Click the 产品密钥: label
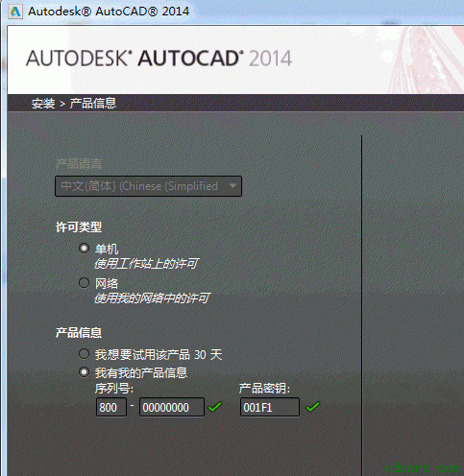Screen dimensions: 464x476 click(x=264, y=389)
